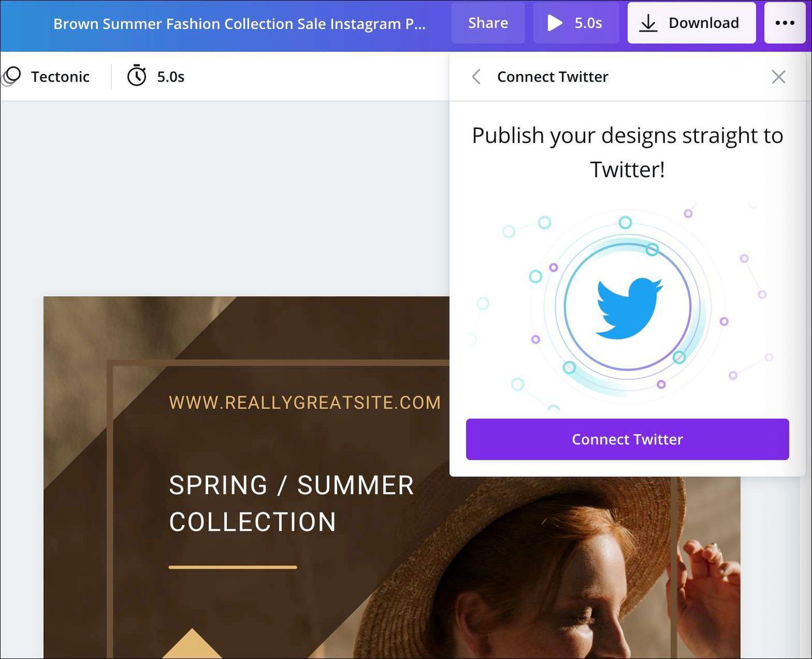Select the gold line under the heading
Viewport: 812px width, 659px height.
pos(233,566)
